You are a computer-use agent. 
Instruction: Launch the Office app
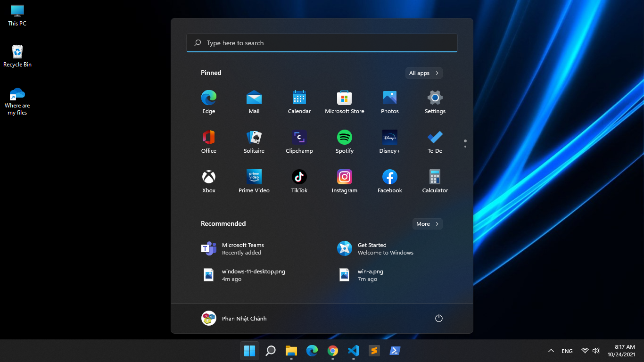point(209,142)
